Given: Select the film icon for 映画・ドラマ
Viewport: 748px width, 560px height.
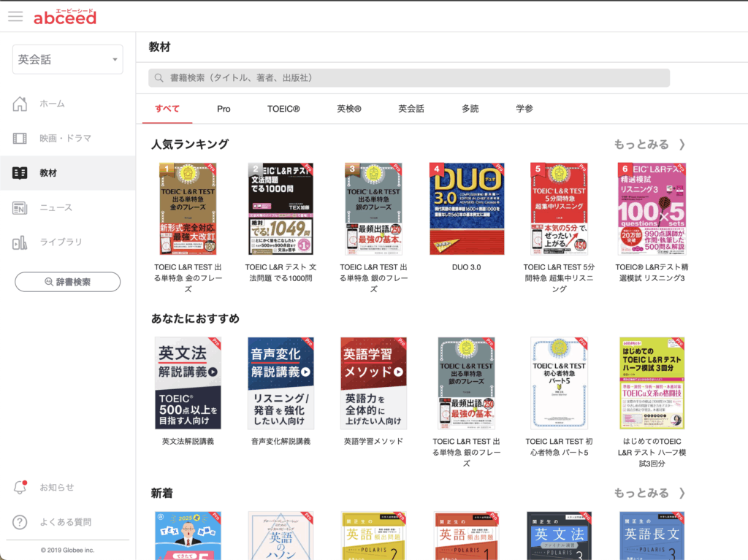Looking at the screenshot, I should (20, 138).
